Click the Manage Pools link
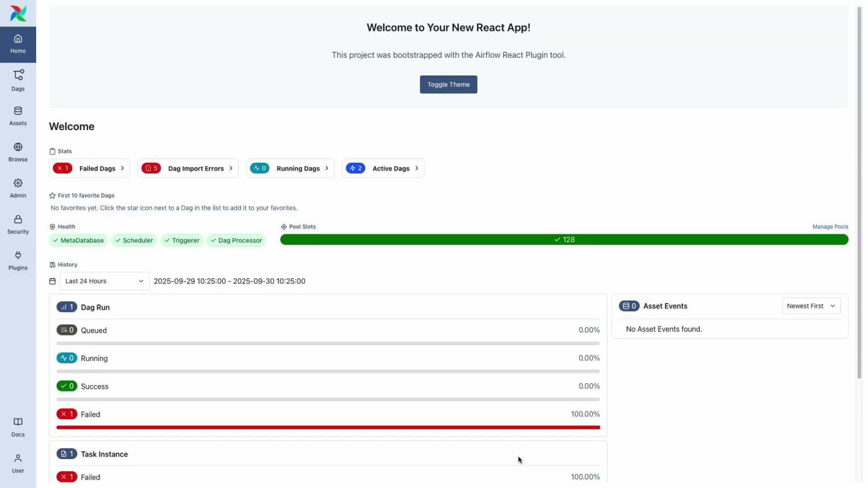Image resolution: width=868 pixels, height=488 pixels. pyautogui.click(x=830, y=227)
